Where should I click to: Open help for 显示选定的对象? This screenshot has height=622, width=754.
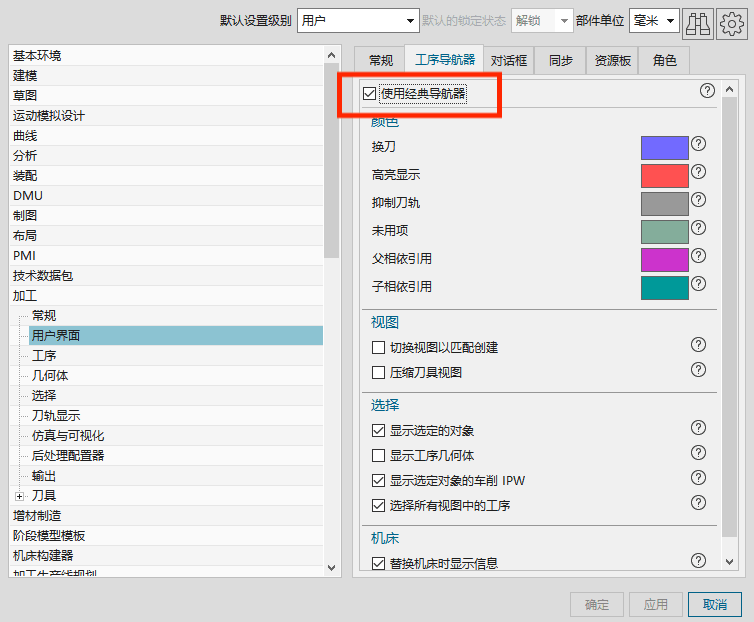click(x=698, y=428)
